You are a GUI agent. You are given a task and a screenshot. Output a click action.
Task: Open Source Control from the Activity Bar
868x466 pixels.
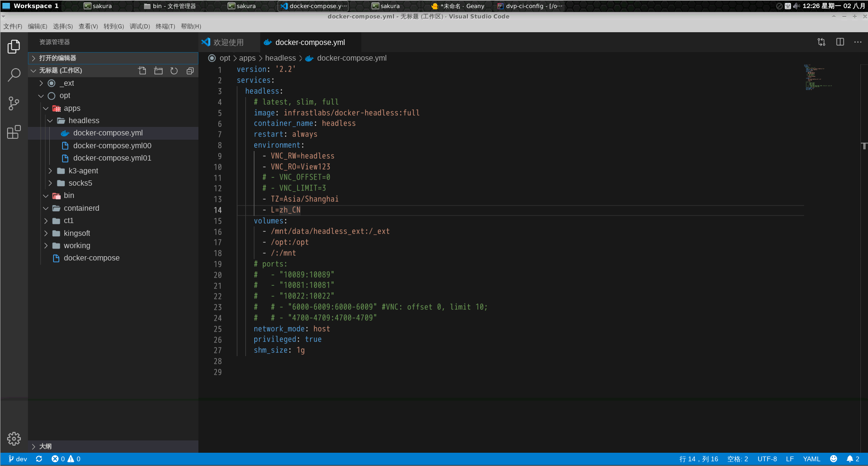[x=14, y=103]
